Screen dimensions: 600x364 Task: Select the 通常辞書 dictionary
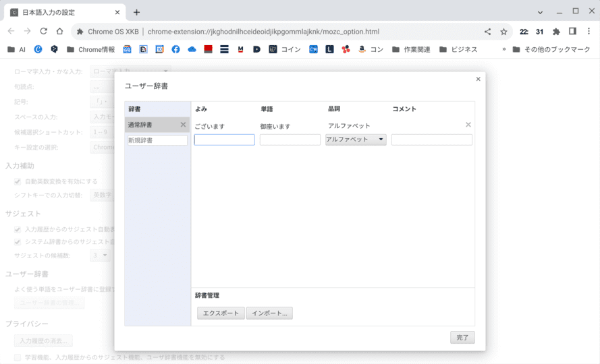tap(153, 125)
